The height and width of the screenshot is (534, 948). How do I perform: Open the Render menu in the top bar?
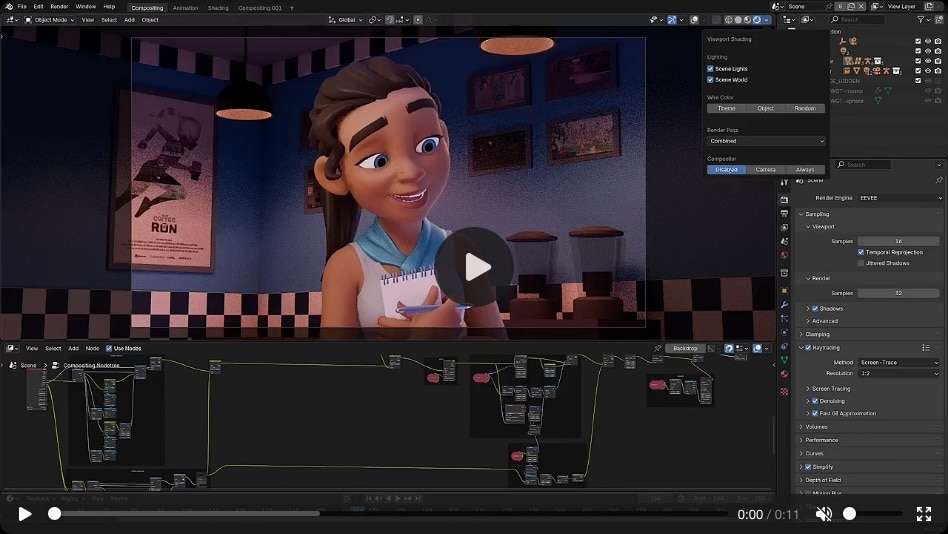[59, 6]
